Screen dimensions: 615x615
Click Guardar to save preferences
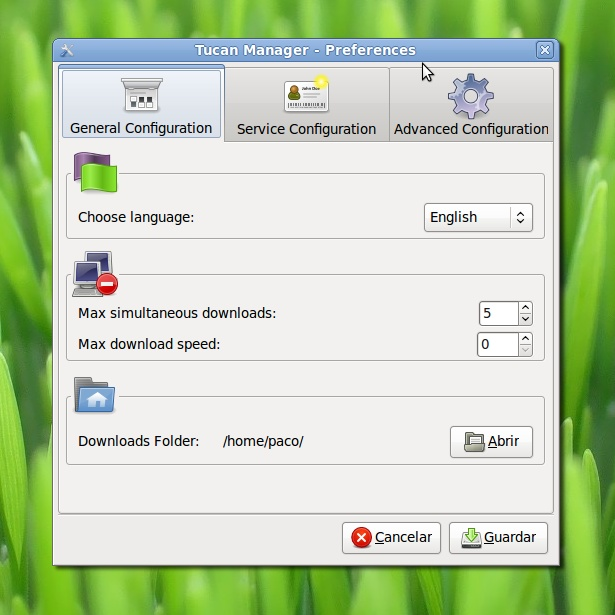pos(498,538)
